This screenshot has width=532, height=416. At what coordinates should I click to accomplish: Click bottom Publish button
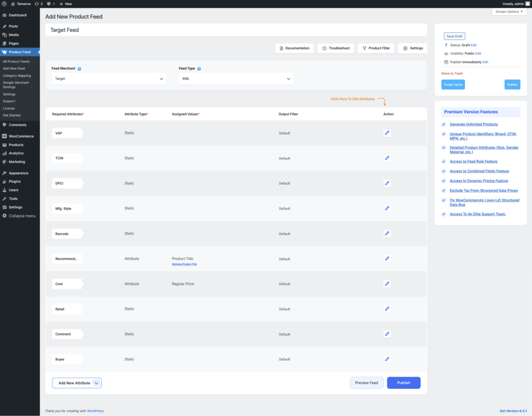[403, 383]
